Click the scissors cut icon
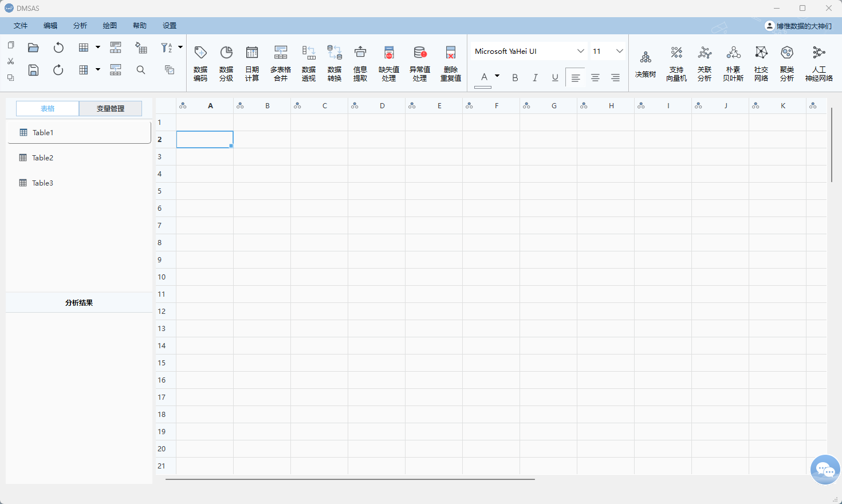842x504 pixels. tap(10, 61)
